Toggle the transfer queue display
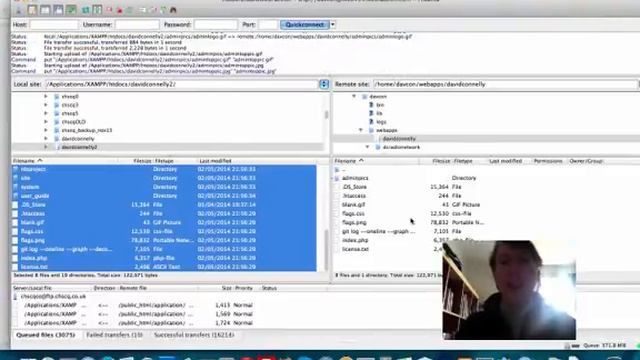 71,10
